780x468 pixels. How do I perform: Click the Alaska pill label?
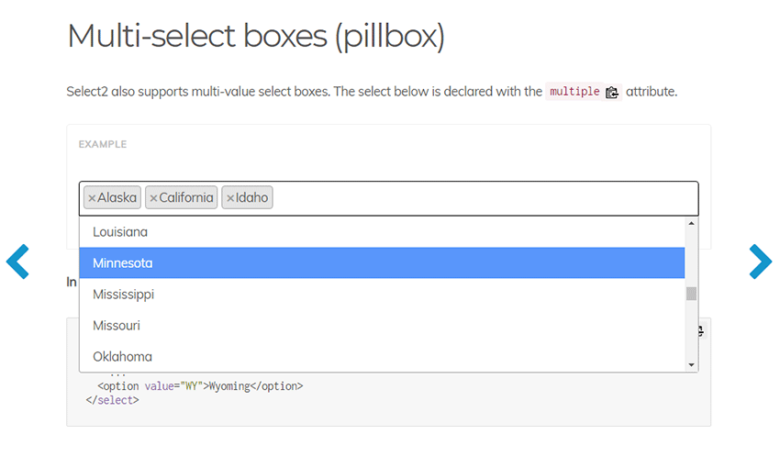(117, 198)
